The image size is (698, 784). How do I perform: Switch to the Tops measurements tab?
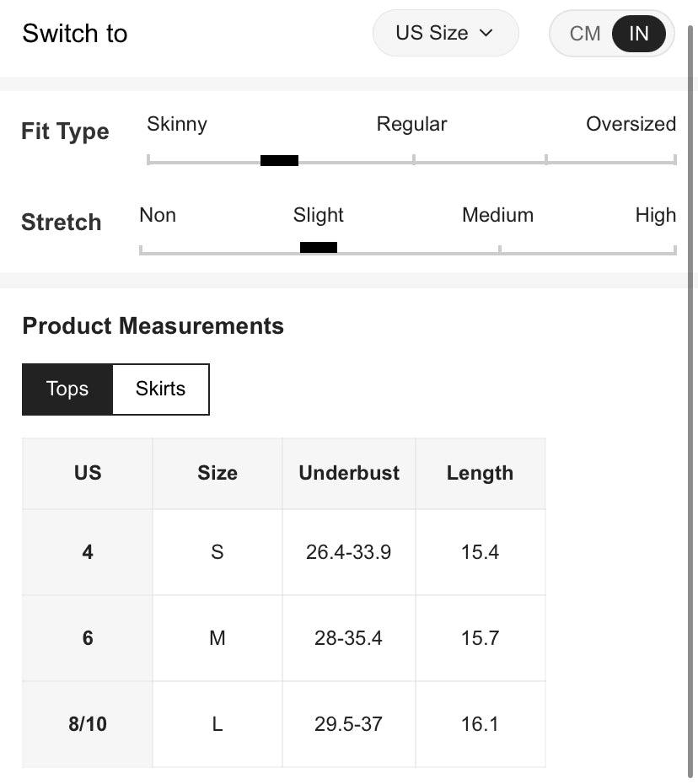(67, 389)
